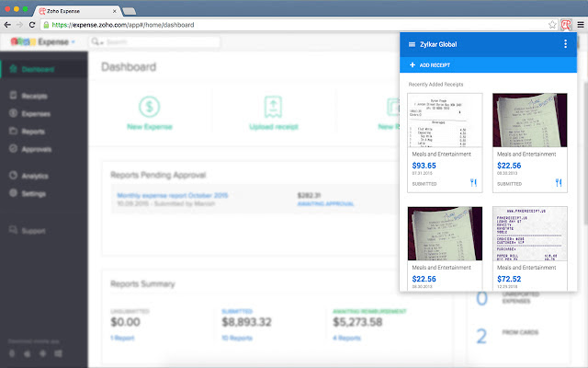Open the hamburger menu beside Zylkar Global
The height and width of the screenshot is (368, 588).
click(x=412, y=44)
